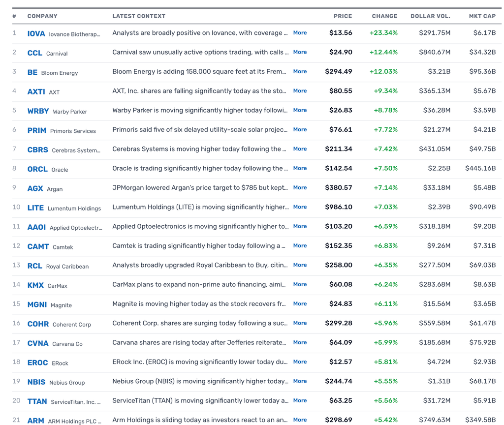Show more of Oracle's latest context
Viewport: 504px width, 425px height.
pyautogui.click(x=300, y=168)
